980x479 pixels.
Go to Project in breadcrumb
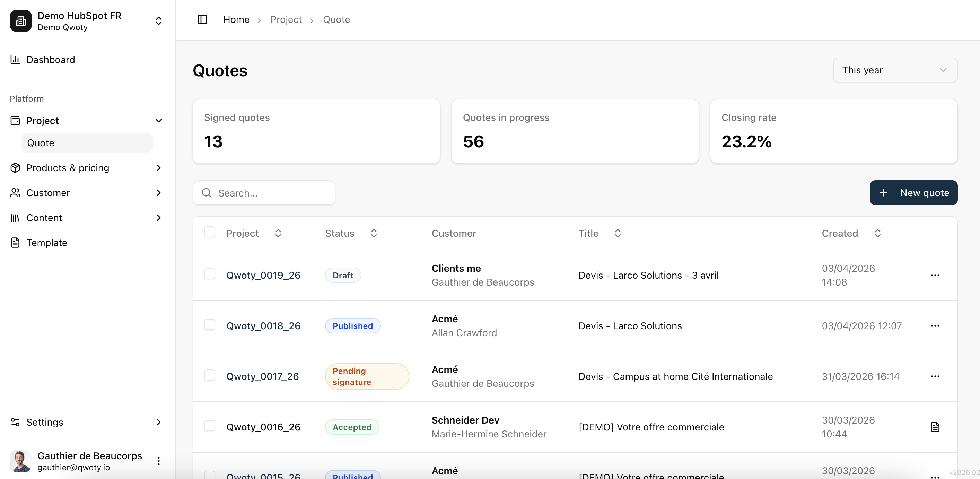pos(286,19)
